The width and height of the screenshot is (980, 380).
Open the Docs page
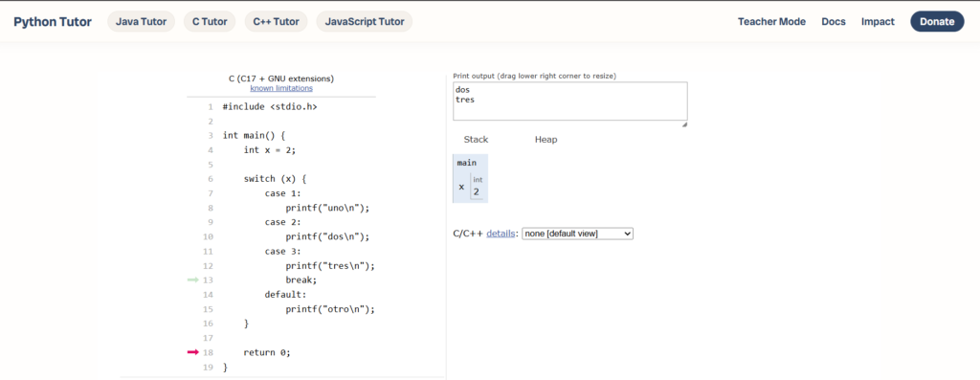(834, 22)
